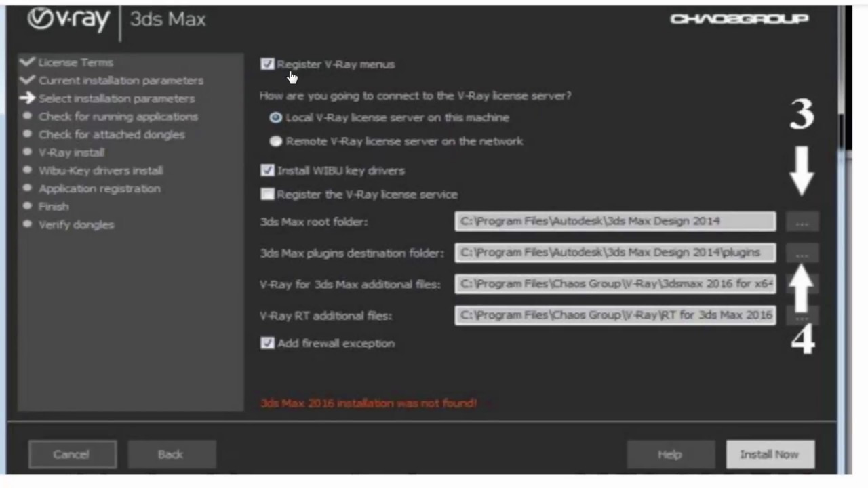The image size is (868, 488).
Task: Select Local V-Ray license server radio option
Action: point(275,118)
